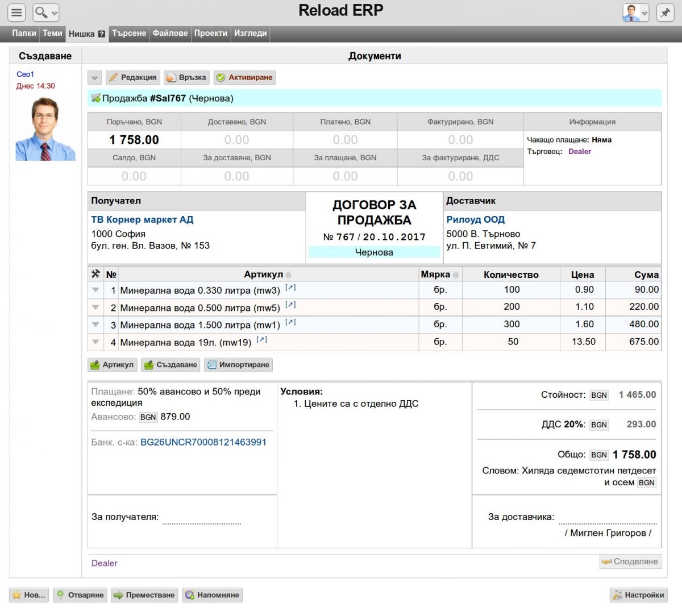682x616 pixels.
Task: Click the bank account number link
Action: [x=203, y=442]
